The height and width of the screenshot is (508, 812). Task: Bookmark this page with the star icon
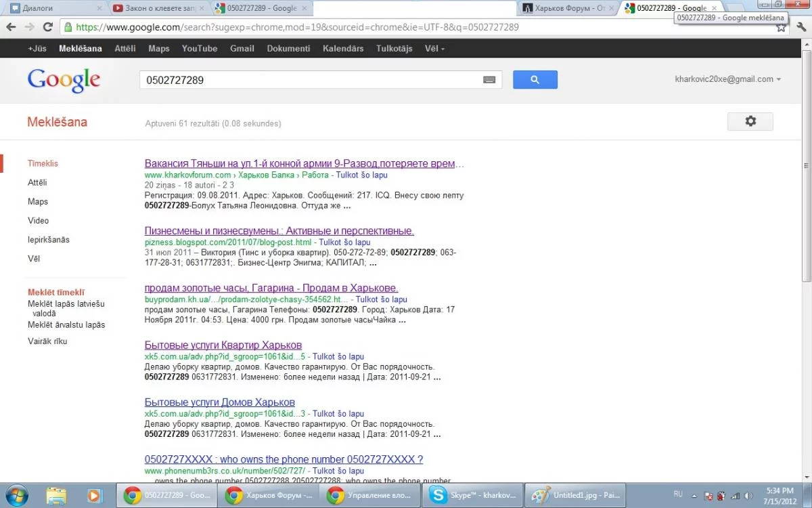781,27
